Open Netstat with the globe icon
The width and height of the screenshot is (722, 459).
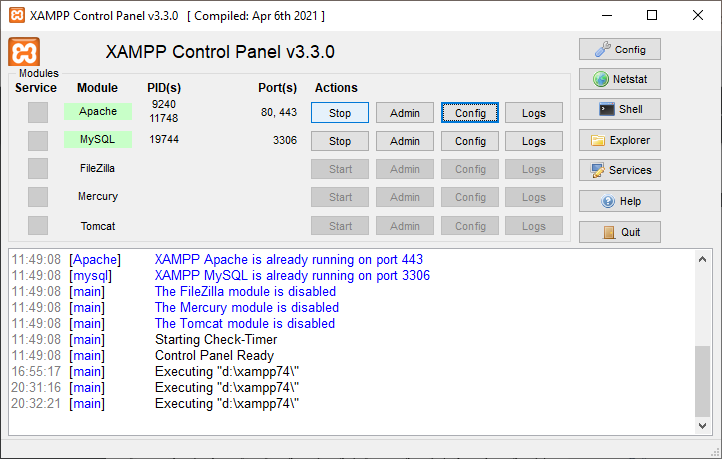[x=620, y=79]
